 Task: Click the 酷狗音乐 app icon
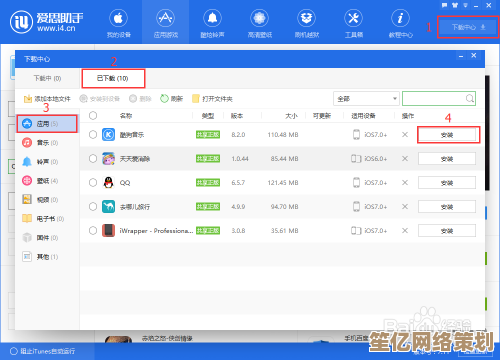(108, 135)
